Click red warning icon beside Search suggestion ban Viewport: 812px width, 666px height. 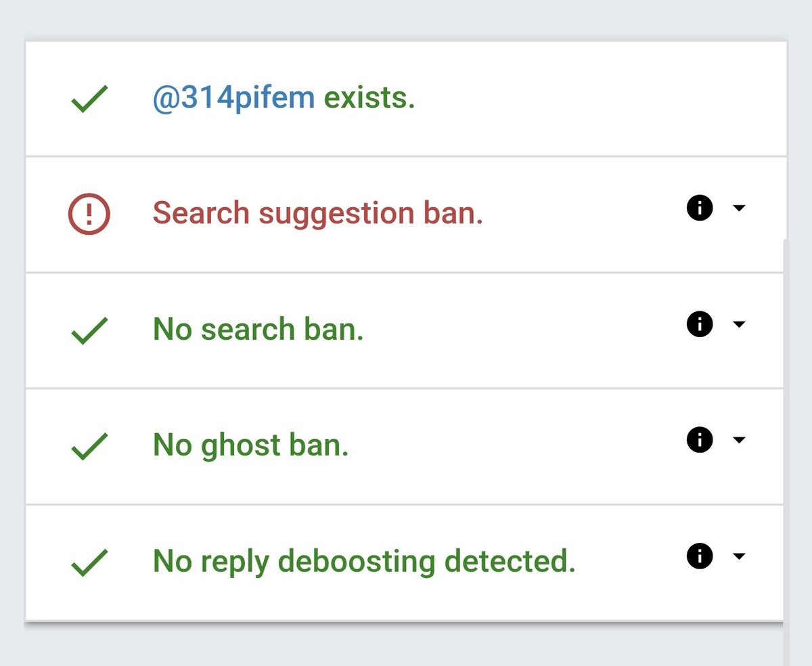tap(89, 215)
